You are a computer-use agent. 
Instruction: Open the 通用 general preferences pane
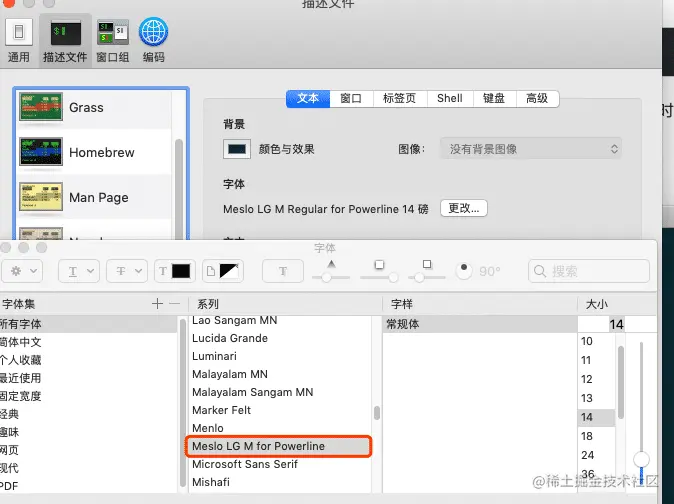[x=18, y=40]
